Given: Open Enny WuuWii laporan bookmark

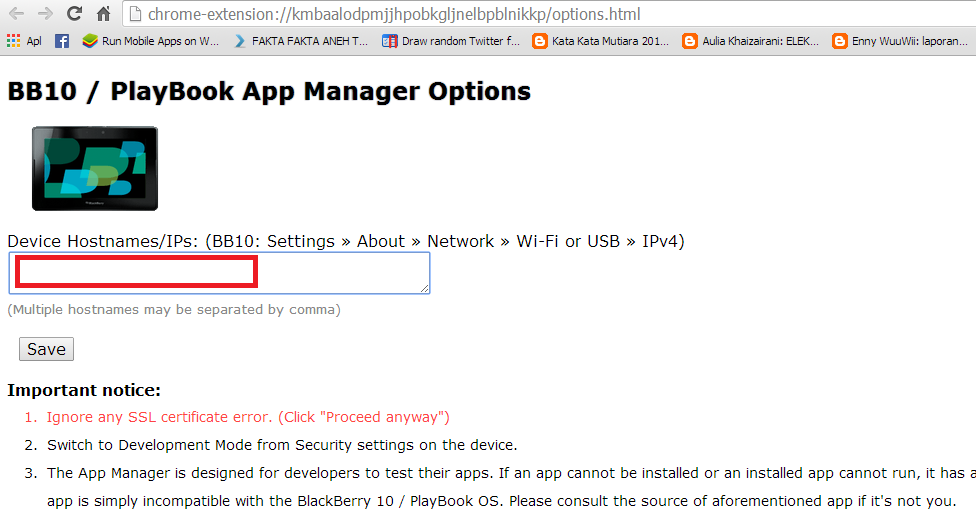Looking at the screenshot, I should [x=901, y=41].
